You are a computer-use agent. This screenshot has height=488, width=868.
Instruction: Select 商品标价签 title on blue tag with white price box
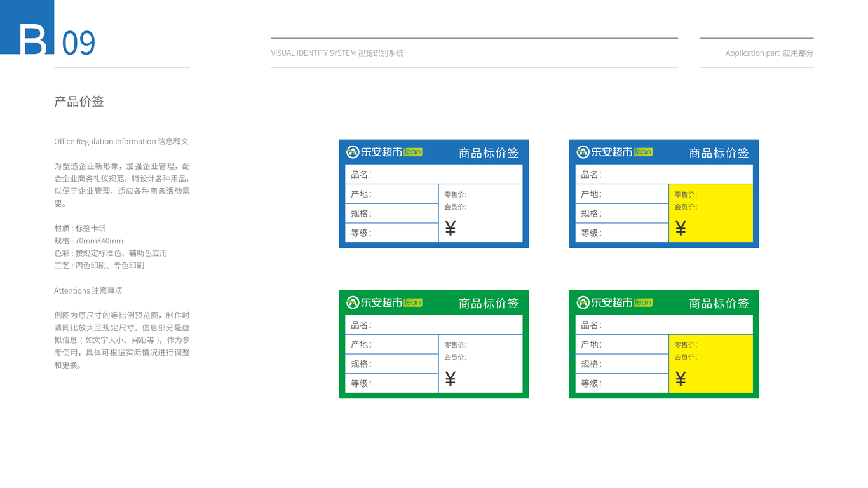tap(489, 153)
